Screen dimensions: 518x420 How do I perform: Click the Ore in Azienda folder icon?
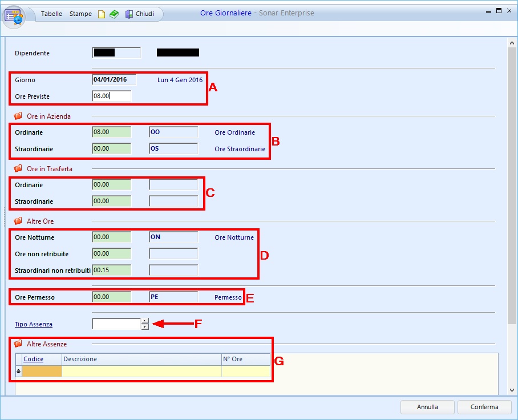[x=18, y=116]
